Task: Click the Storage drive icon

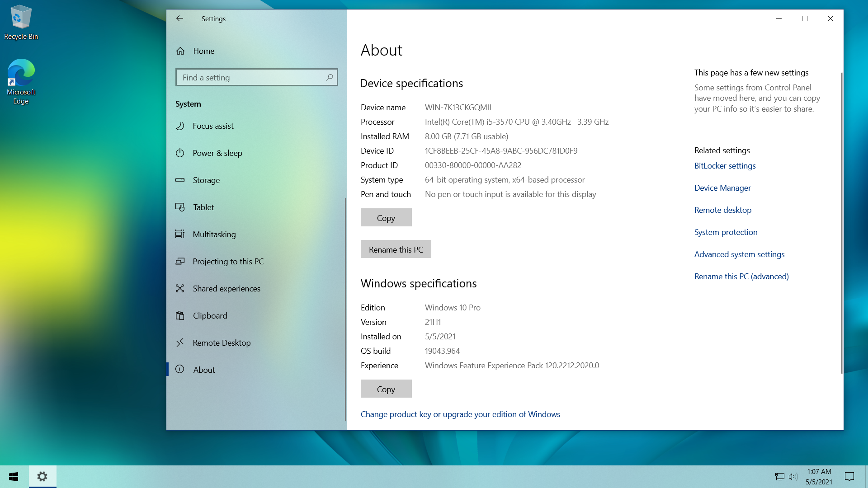Action: coord(180,180)
